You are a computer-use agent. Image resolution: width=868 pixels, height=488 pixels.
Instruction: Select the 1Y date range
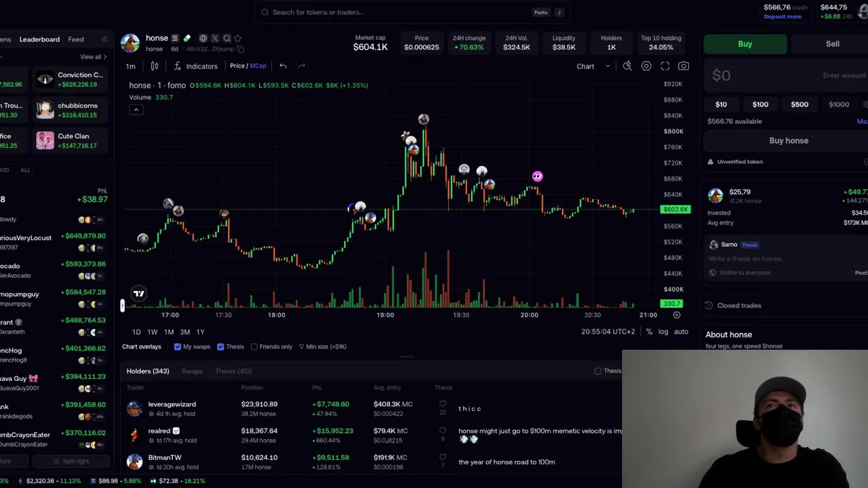click(x=201, y=332)
